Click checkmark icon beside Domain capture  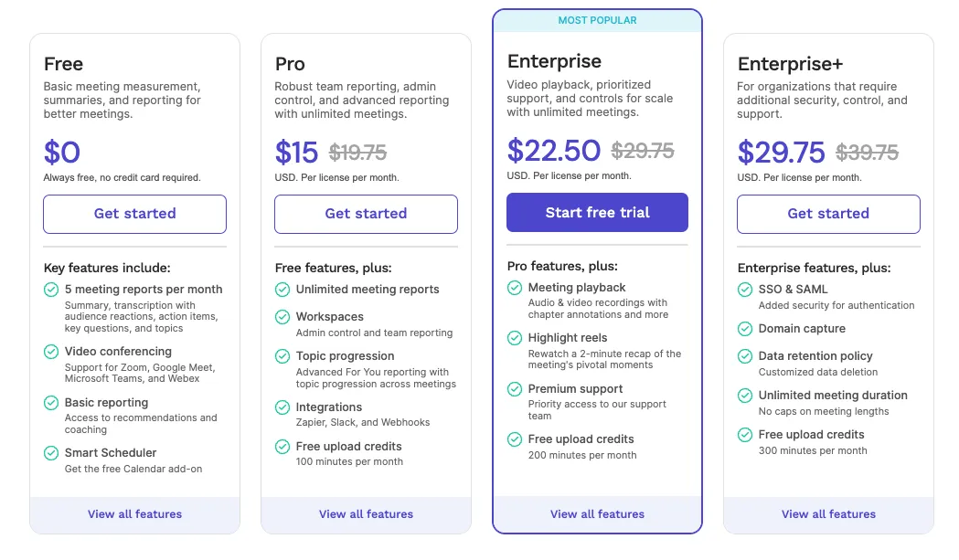coord(745,329)
